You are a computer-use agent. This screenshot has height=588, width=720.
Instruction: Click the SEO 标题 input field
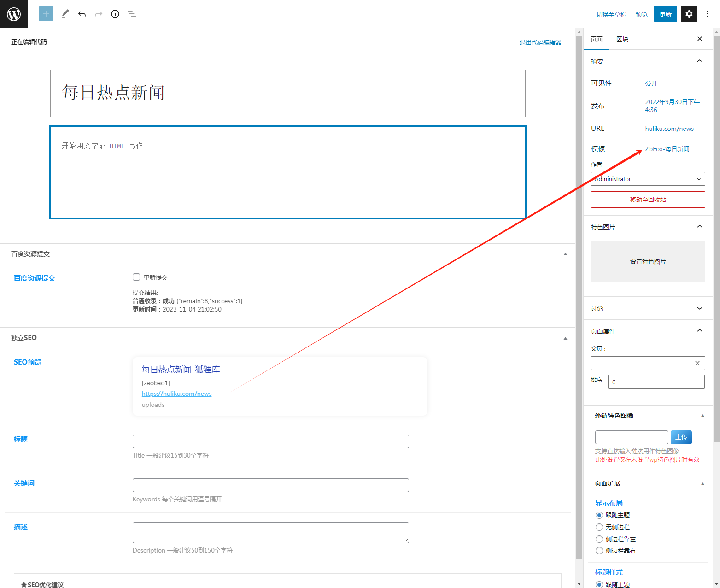(270, 441)
